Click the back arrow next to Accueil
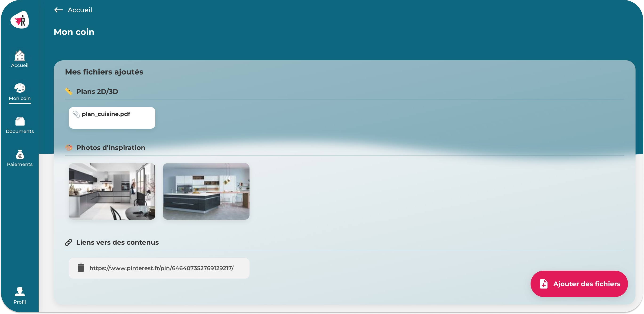Viewport: 644px width, 314px height. pos(58,10)
